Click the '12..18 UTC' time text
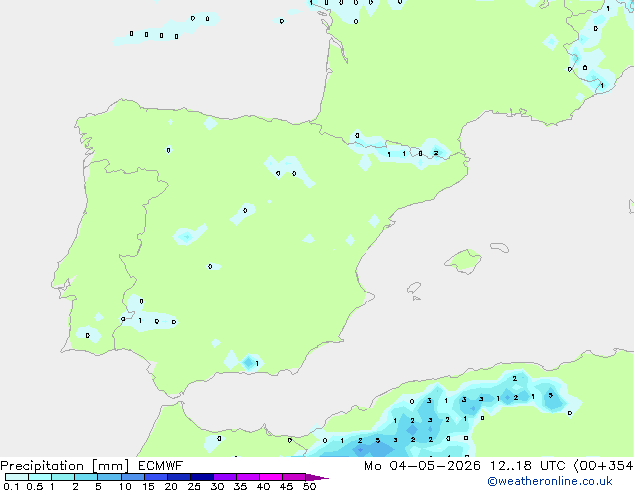The height and width of the screenshot is (490, 634). (527, 466)
